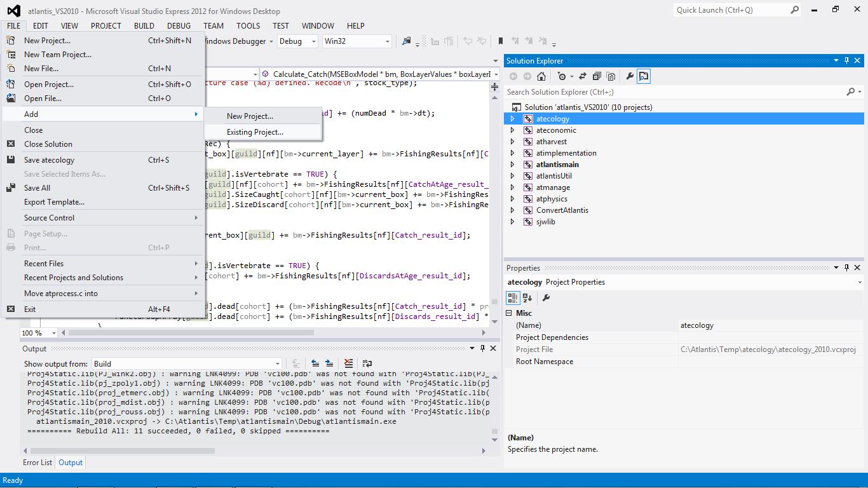
Task: Click the Home icon in Solution Explorer
Action: pyautogui.click(x=541, y=76)
